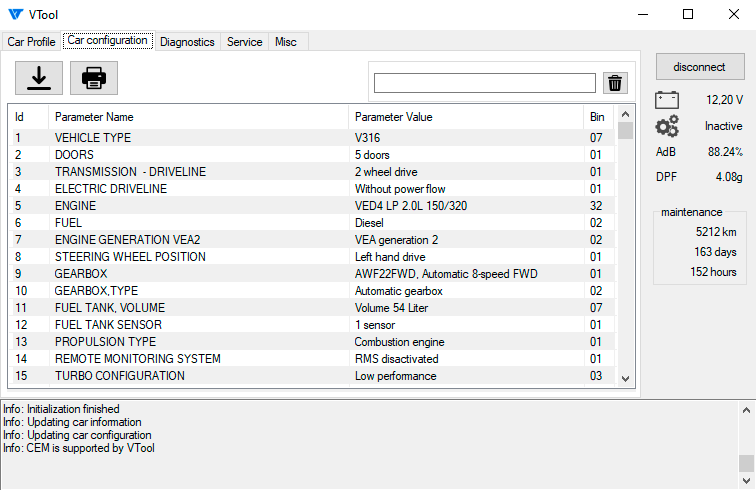Click the download configuration icon button
The image size is (756, 490).
39,77
